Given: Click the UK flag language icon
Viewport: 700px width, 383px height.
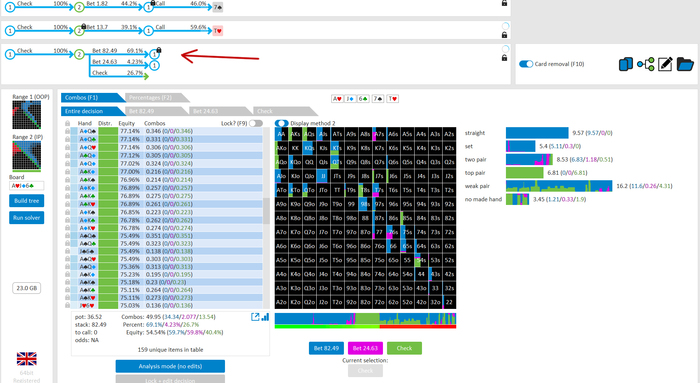Looking at the screenshot, I should [26, 359].
